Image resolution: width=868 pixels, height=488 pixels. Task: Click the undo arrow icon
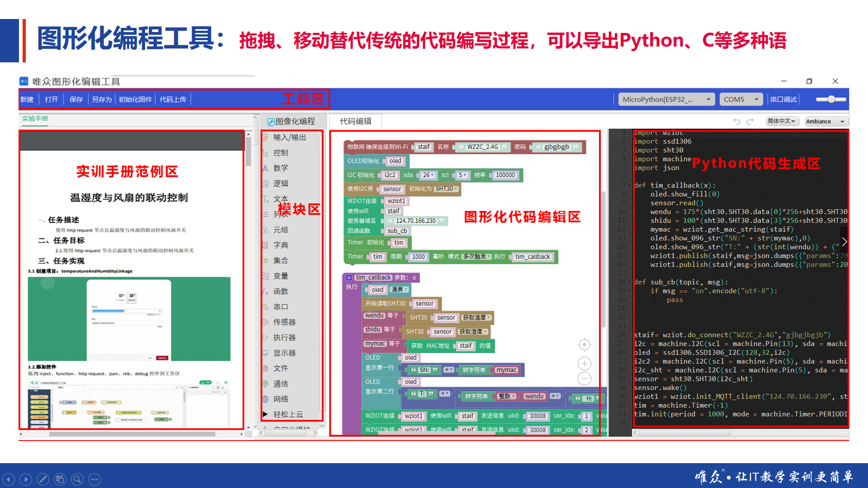pyautogui.click(x=736, y=121)
